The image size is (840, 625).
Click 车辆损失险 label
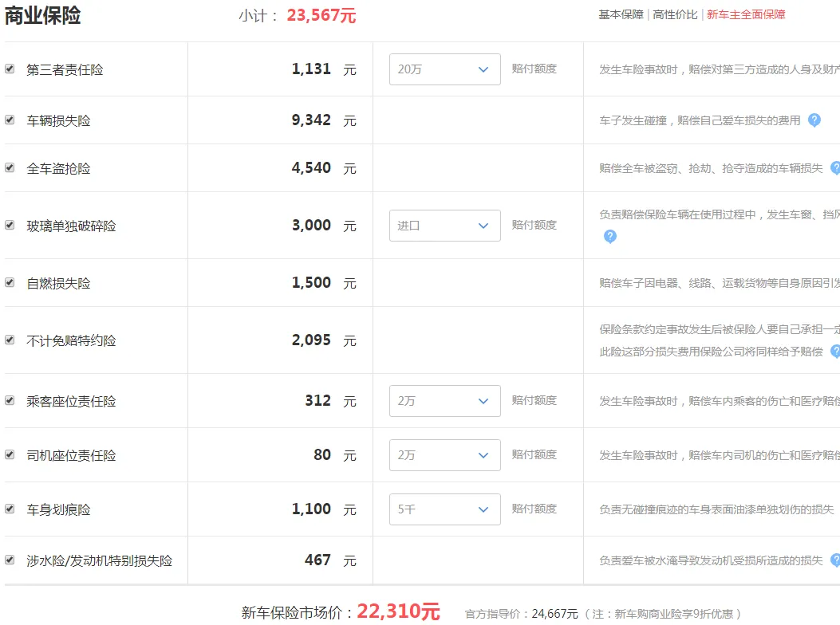click(x=58, y=120)
